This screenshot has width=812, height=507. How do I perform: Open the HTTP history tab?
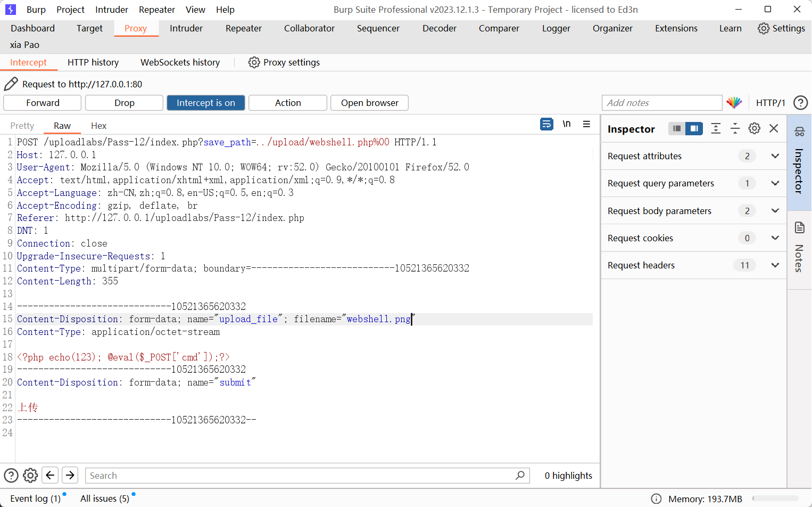(93, 62)
